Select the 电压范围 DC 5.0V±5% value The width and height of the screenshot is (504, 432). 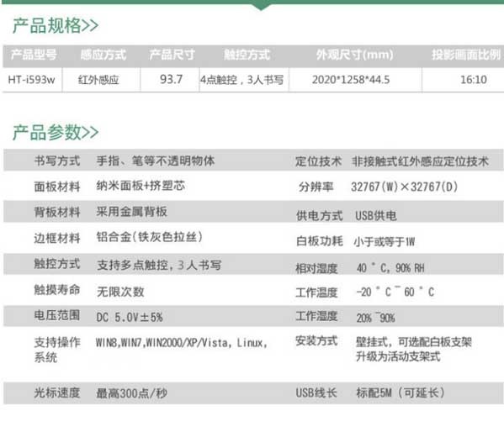pos(130,318)
